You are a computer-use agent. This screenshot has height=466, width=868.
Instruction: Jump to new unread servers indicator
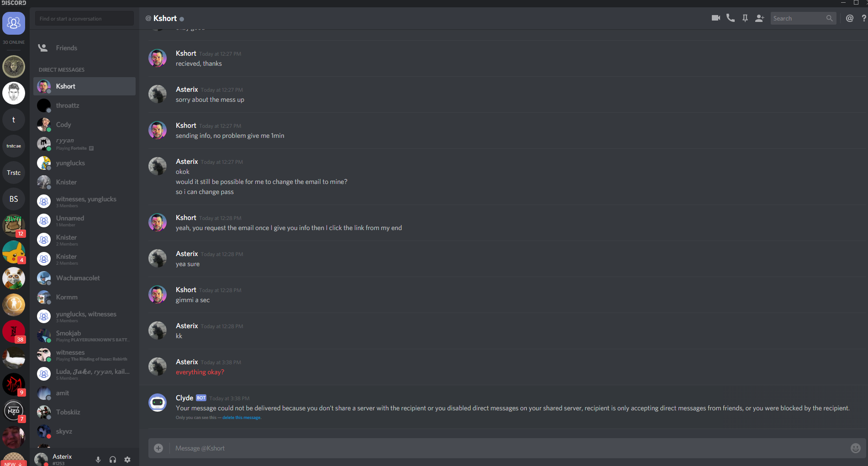click(x=13, y=463)
